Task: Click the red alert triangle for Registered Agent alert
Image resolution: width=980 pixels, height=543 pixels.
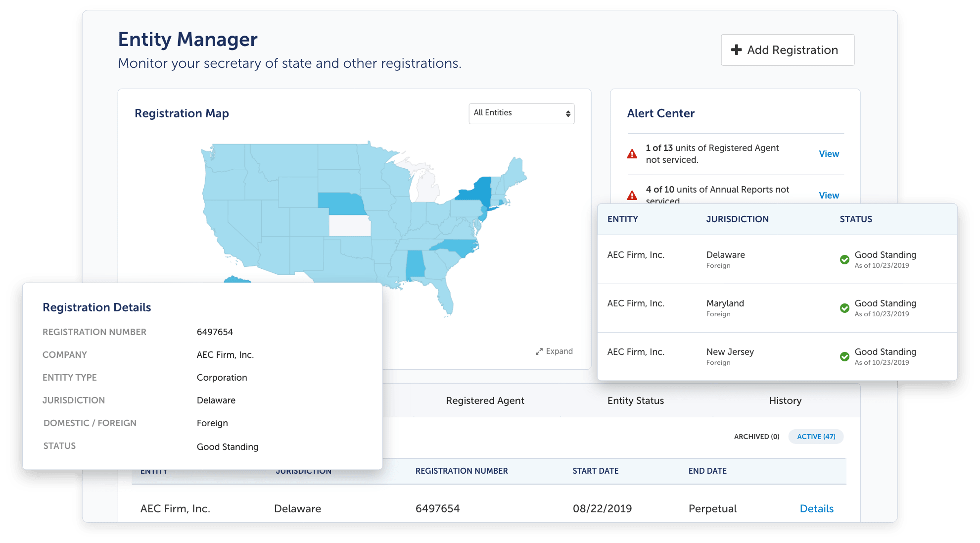Action: [632, 153]
